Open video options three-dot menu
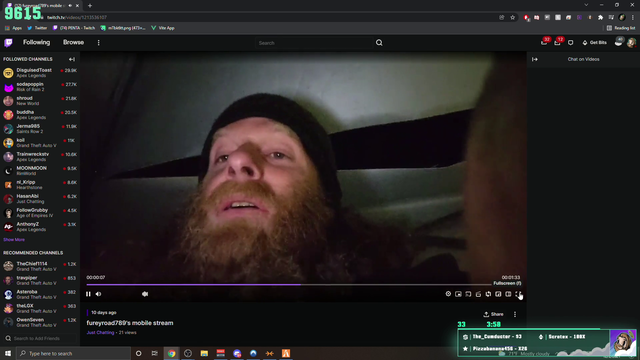The height and width of the screenshot is (360, 640). (x=515, y=314)
